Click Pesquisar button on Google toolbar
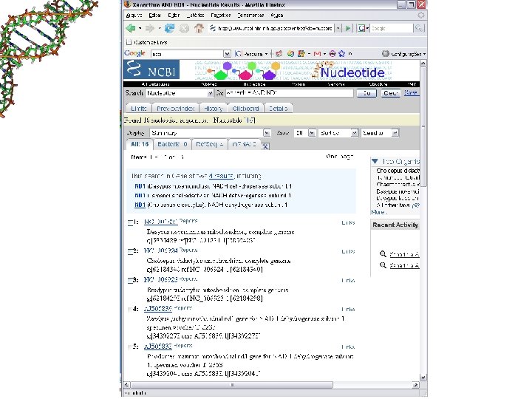 click(251, 54)
